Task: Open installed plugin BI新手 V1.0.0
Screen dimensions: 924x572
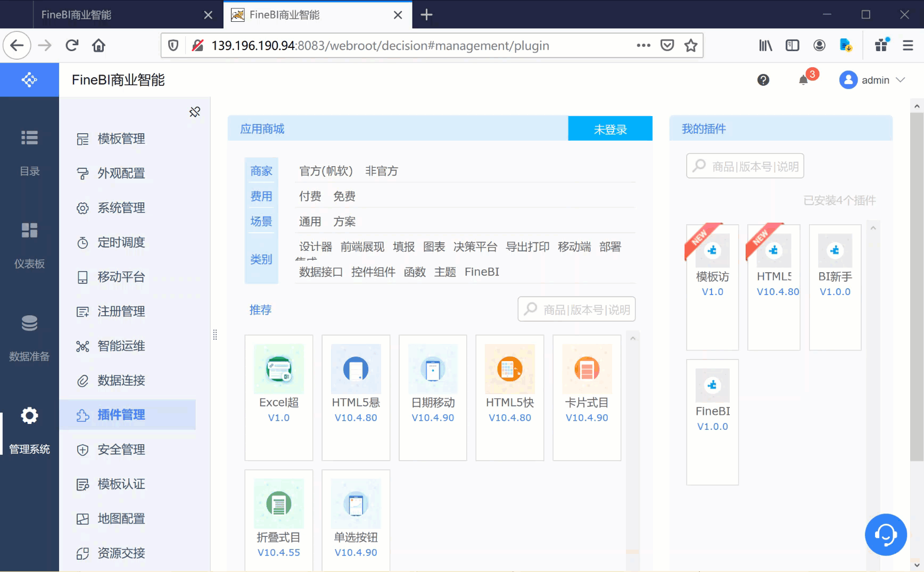Action: (x=835, y=287)
